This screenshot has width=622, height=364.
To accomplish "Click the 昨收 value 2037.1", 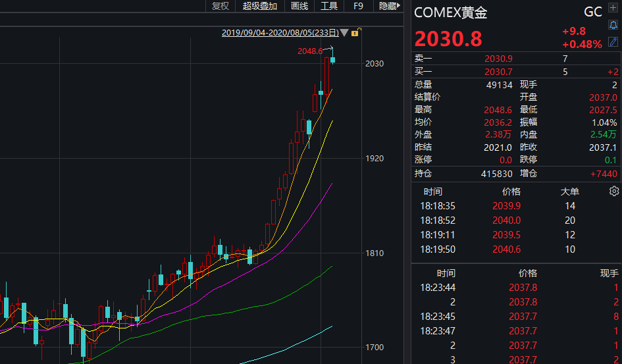I will pos(603,147).
